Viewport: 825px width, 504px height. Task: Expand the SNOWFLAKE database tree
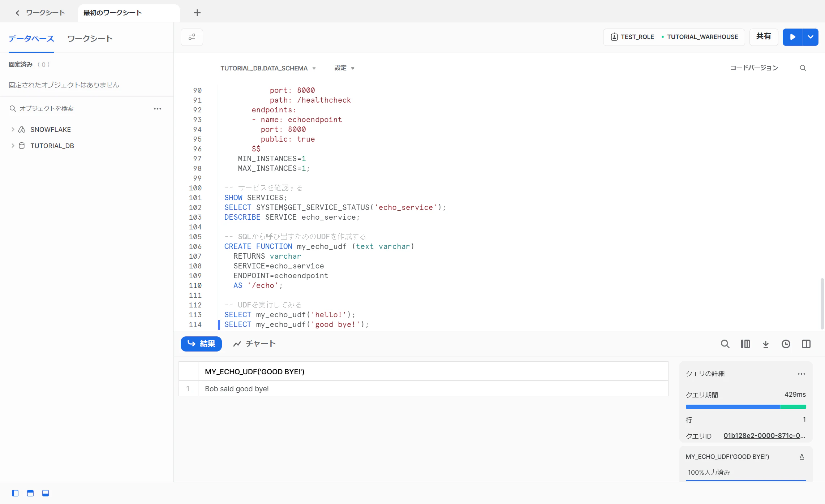13,129
